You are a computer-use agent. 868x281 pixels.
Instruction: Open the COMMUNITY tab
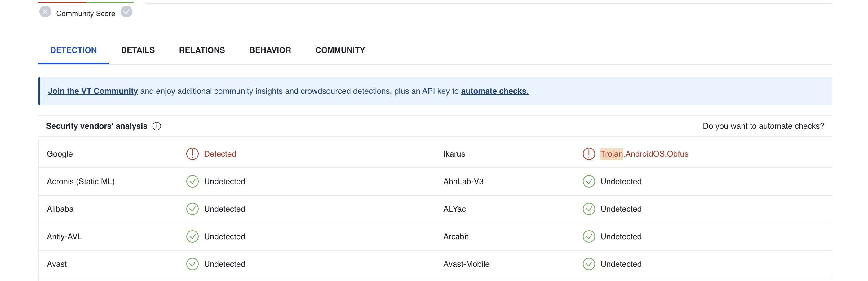[x=340, y=50]
